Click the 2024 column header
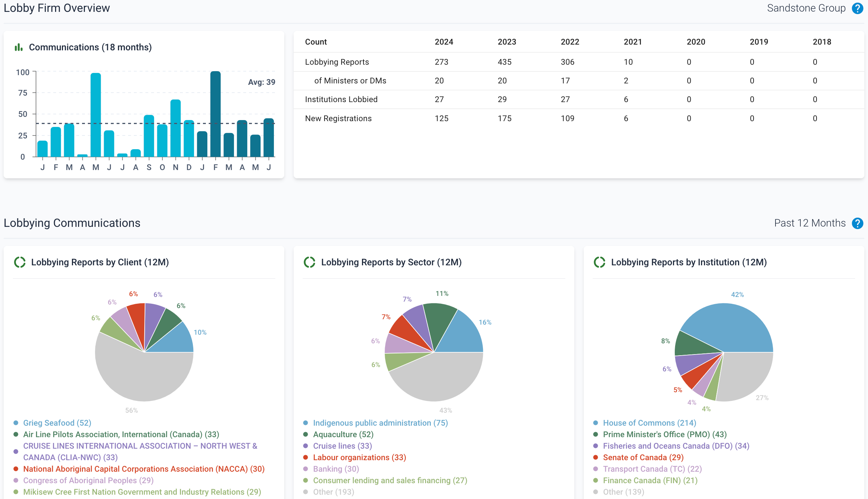The height and width of the screenshot is (499, 868). 444,42
